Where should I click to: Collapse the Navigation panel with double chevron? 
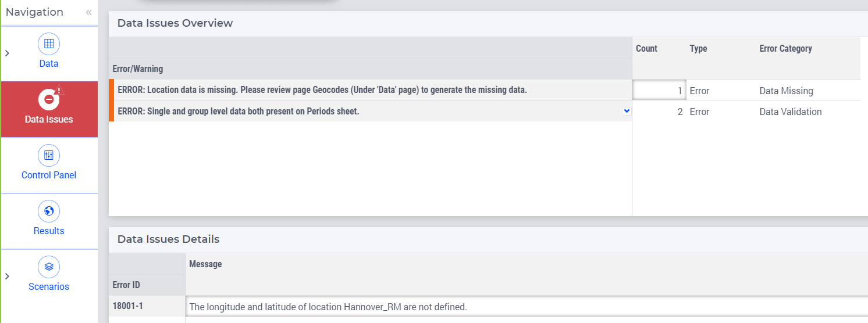click(88, 12)
